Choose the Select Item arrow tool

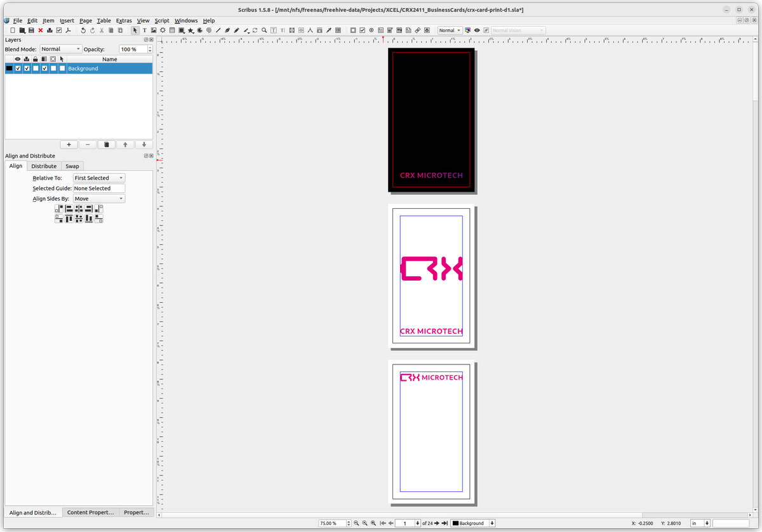coord(135,30)
